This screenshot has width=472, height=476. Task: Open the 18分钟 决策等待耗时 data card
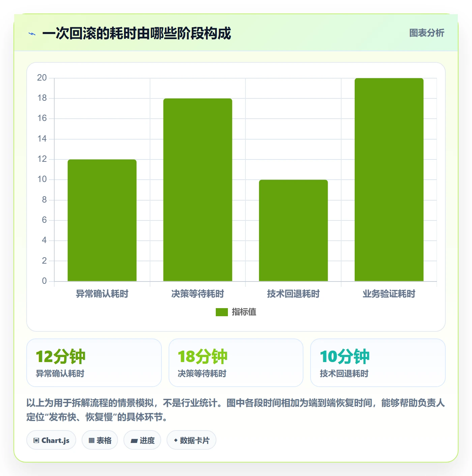236,363
